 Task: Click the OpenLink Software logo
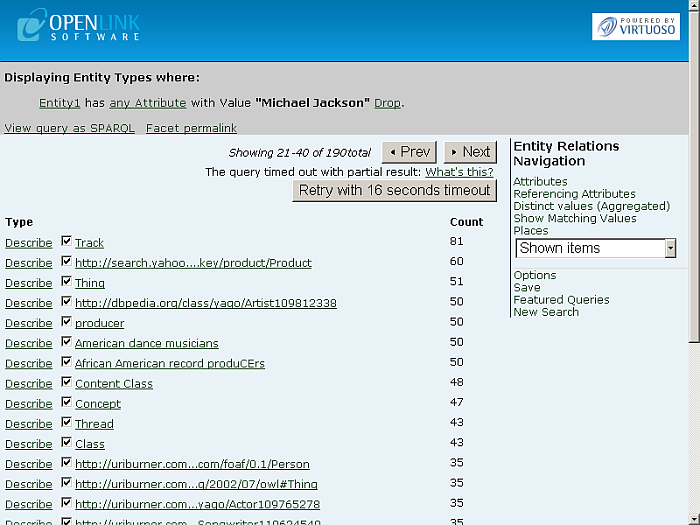click(x=79, y=25)
